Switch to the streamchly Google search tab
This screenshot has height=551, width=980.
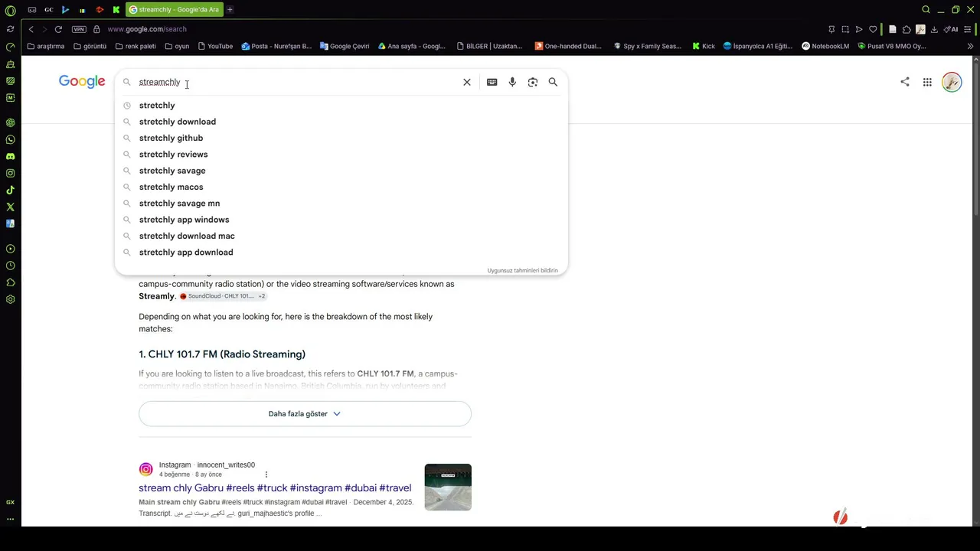(x=175, y=10)
